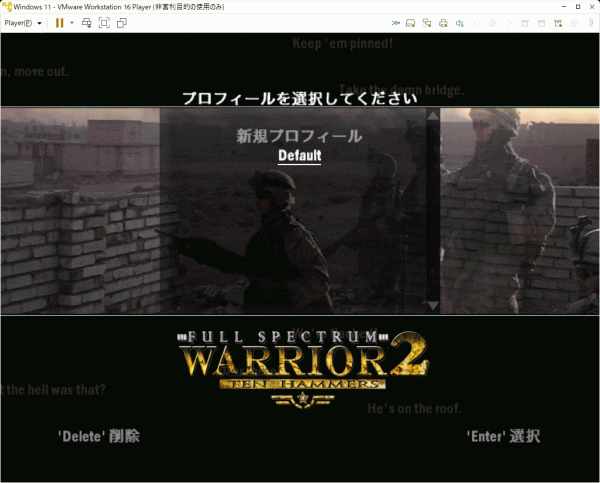This screenshot has width=600, height=483.
Task: Click the profile list scroll up arrow
Action: [x=433, y=115]
